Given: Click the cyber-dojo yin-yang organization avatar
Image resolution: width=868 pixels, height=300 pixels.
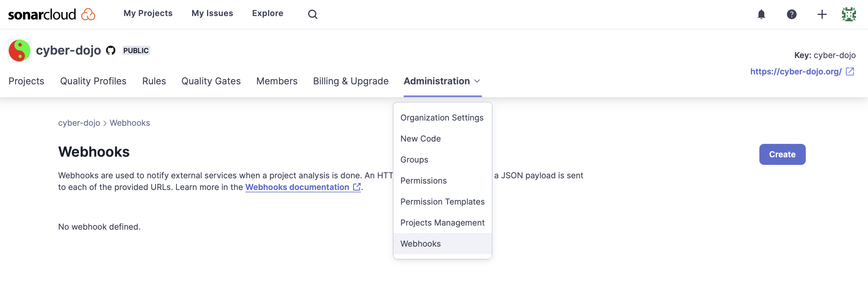Looking at the screenshot, I should pyautogui.click(x=20, y=50).
